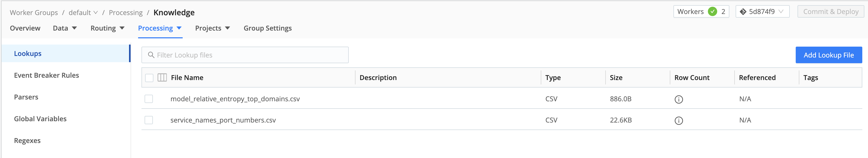This screenshot has height=158, width=868.
Task: Open the column settings icon in table header
Action: [x=163, y=77]
